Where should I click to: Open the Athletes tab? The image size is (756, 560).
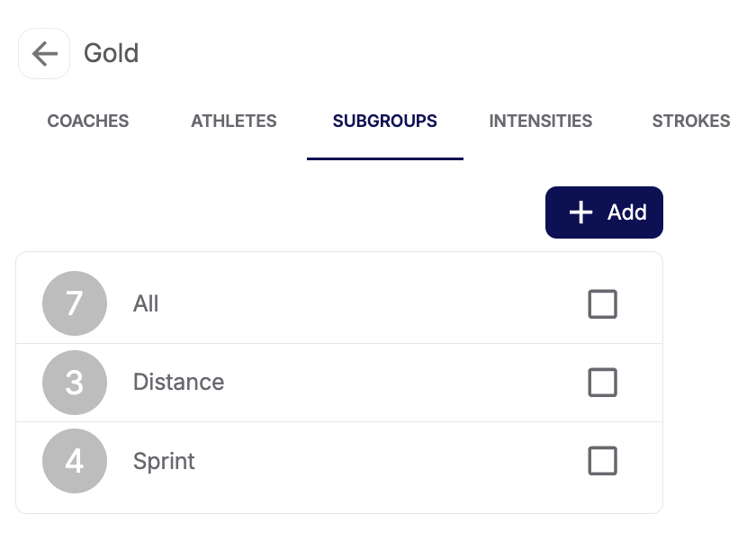tap(234, 121)
